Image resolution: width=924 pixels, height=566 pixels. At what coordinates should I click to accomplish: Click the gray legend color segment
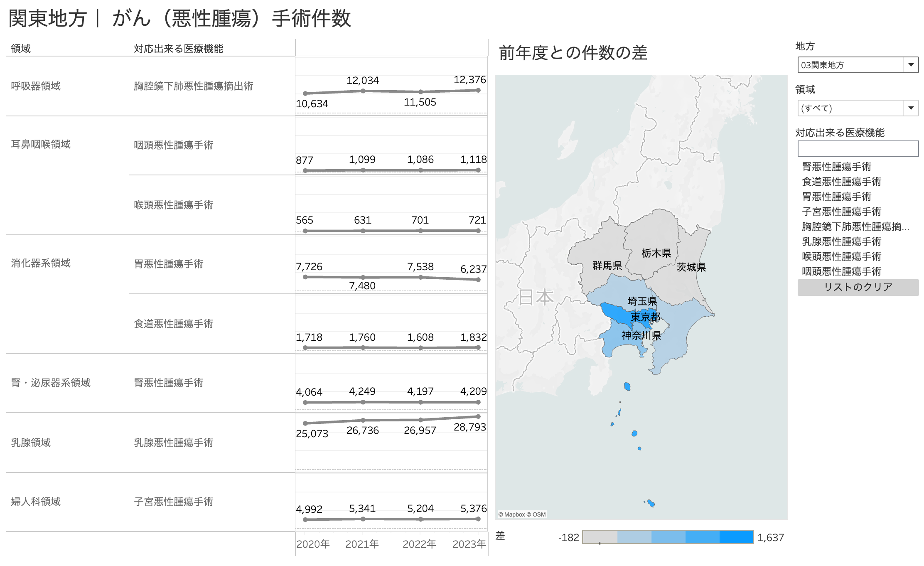tap(600, 537)
